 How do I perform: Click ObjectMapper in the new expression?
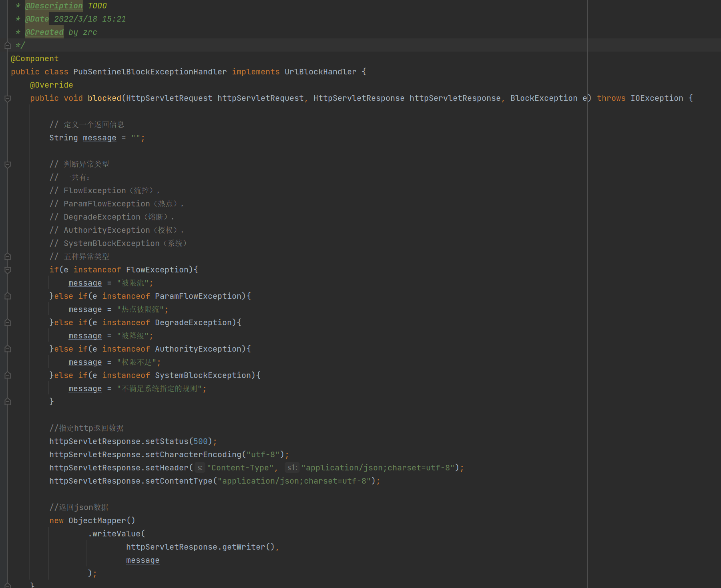[x=97, y=521]
